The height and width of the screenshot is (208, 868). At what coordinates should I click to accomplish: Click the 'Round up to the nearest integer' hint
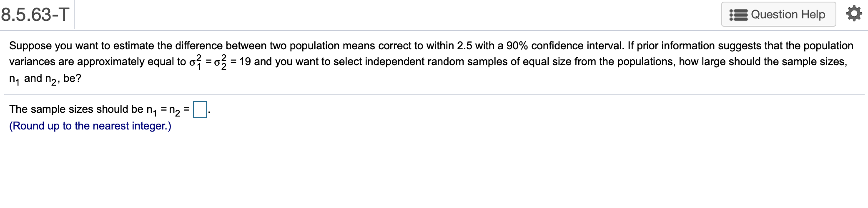tap(90, 126)
